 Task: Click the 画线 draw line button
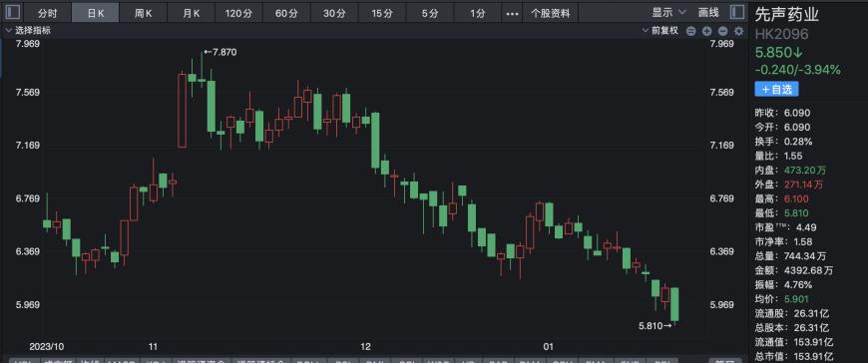[x=708, y=12]
